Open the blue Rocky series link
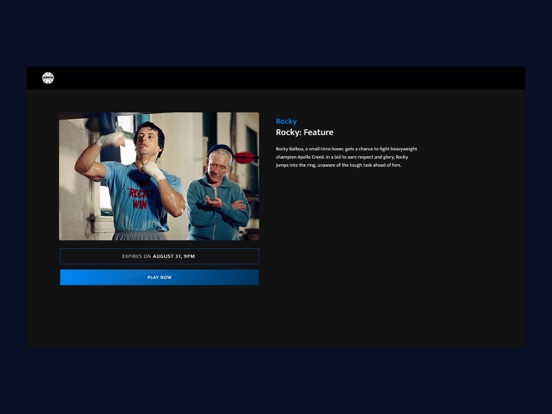Screen dimensions: 552x414 [286, 121]
